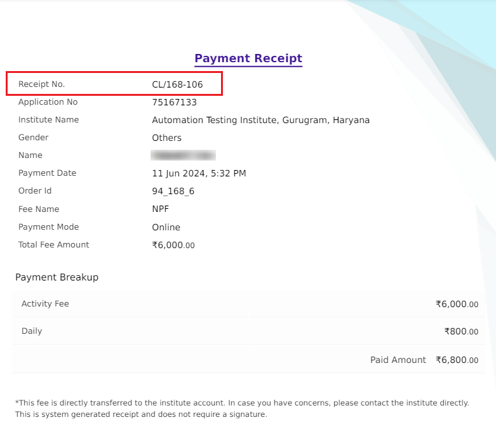Image resolution: width=496 pixels, height=448 pixels.
Task: Click the Payment Receipt heading
Action: tap(248, 58)
